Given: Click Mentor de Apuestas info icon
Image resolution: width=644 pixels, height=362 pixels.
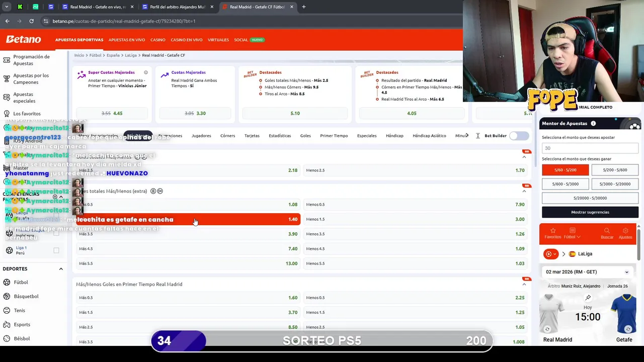Looking at the screenshot, I should click(x=593, y=123).
